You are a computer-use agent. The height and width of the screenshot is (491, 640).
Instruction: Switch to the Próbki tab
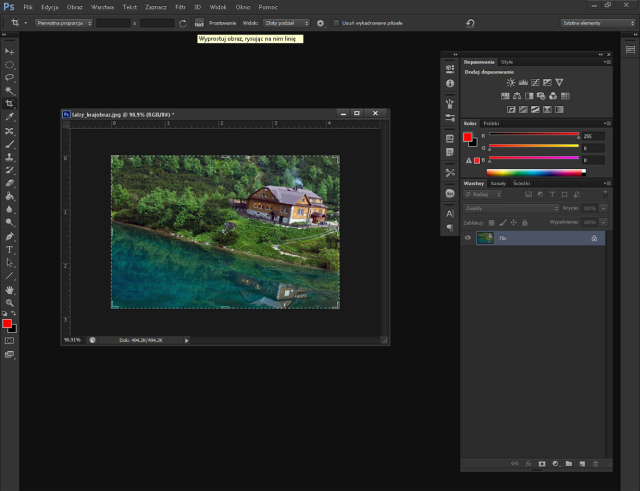pyautogui.click(x=491, y=123)
